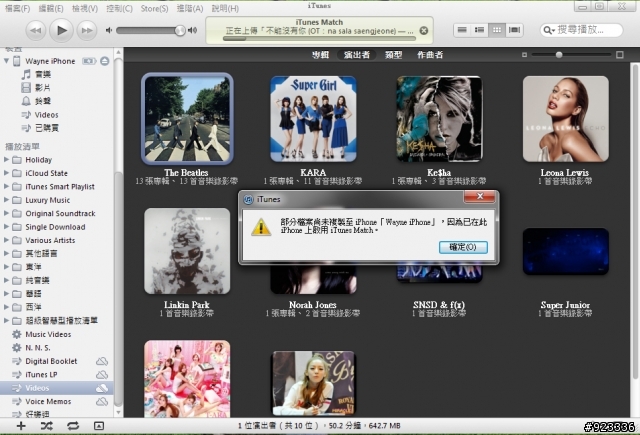Expand the Holiday playlist folder
The width and height of the screenshot is (640, 435).
point(7,160)
